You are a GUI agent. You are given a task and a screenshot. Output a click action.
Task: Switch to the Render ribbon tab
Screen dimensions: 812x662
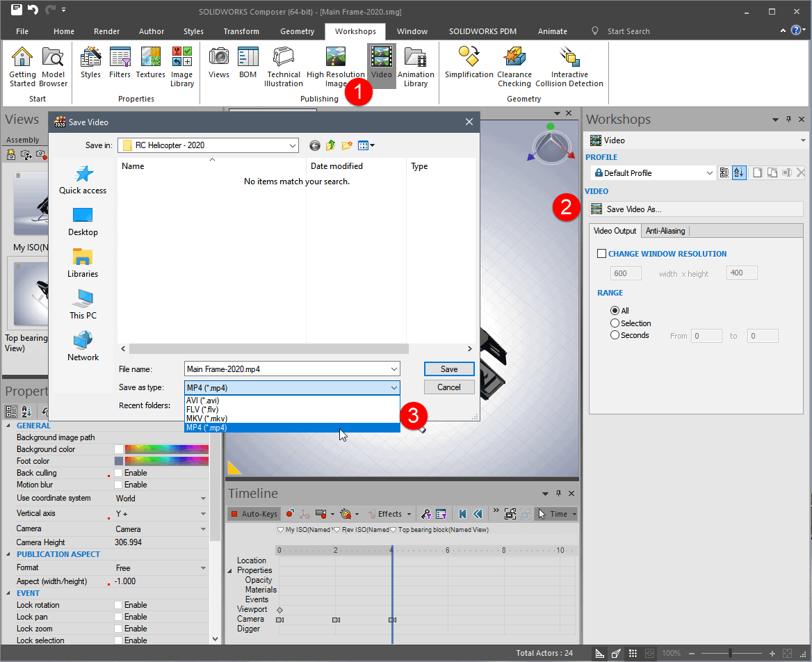coord(106,31)
